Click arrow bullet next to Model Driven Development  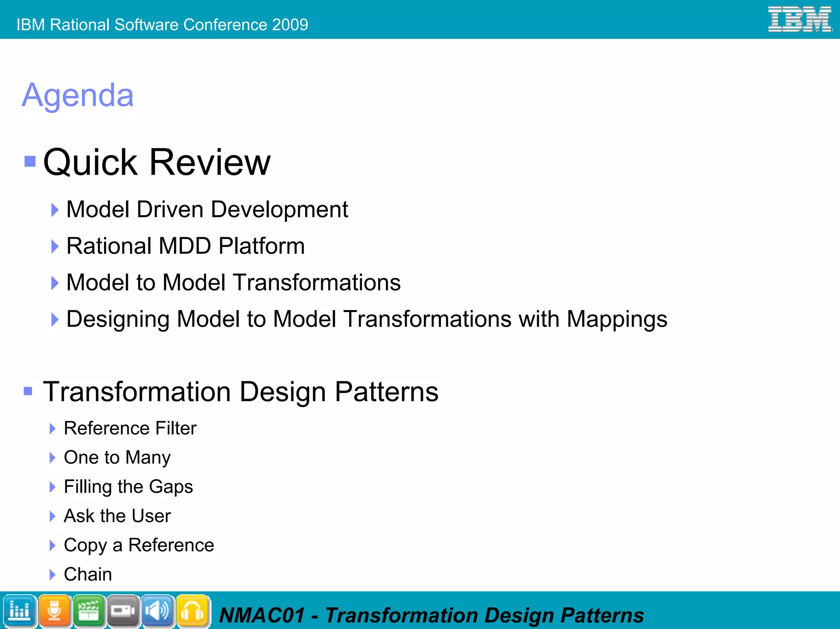coord(55,210)
